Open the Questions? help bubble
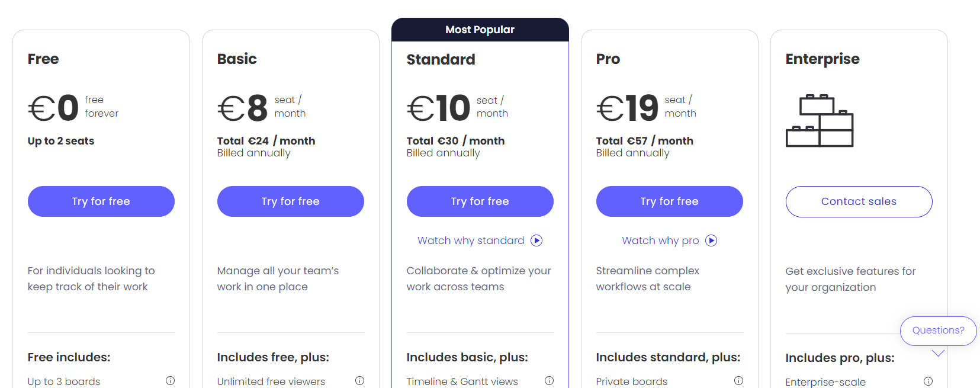This screenshot has width=980, height=388. pos(938,331)
